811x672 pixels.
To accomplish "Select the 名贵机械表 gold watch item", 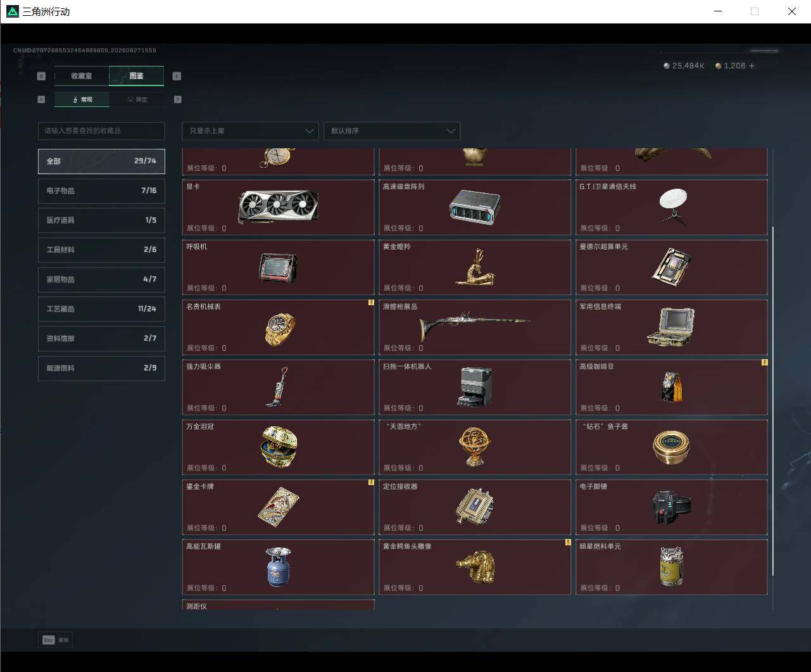I will [x=279, y=327].
